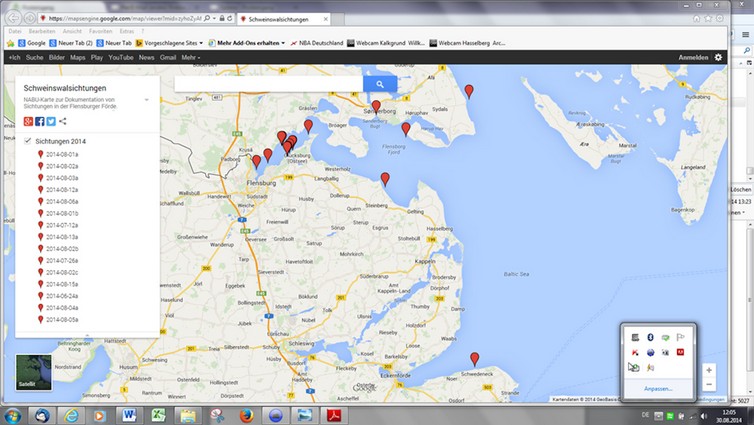This screenshot has height=425, width=754.
Task: Click Anpassen in the tray popup
Action: point(657,388)
